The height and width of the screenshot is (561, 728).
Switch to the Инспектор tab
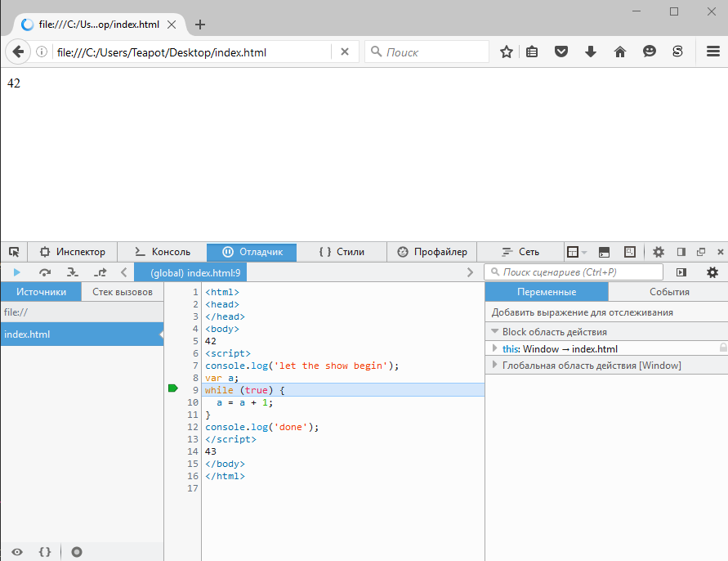[x=73, y=252]
